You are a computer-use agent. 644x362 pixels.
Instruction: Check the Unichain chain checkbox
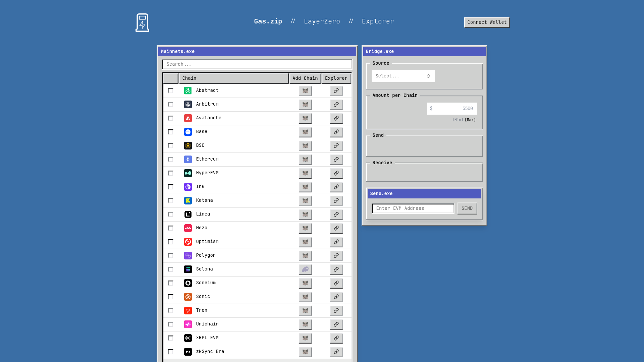[171, 324]
